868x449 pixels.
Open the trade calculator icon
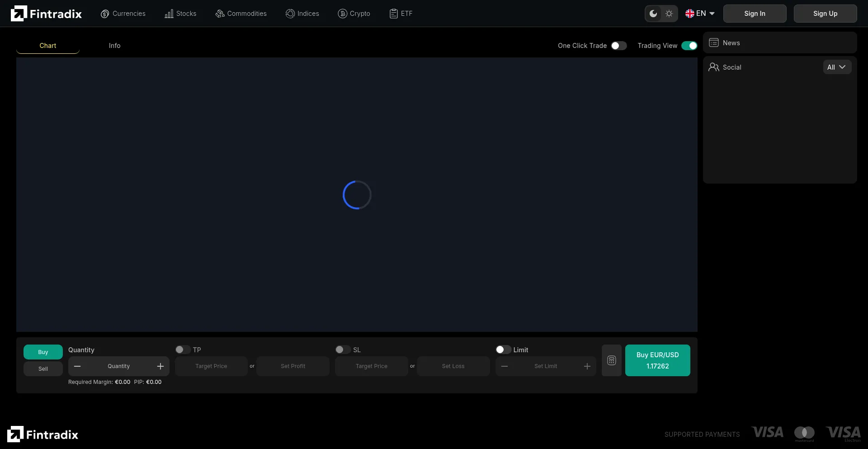(612, 360)
